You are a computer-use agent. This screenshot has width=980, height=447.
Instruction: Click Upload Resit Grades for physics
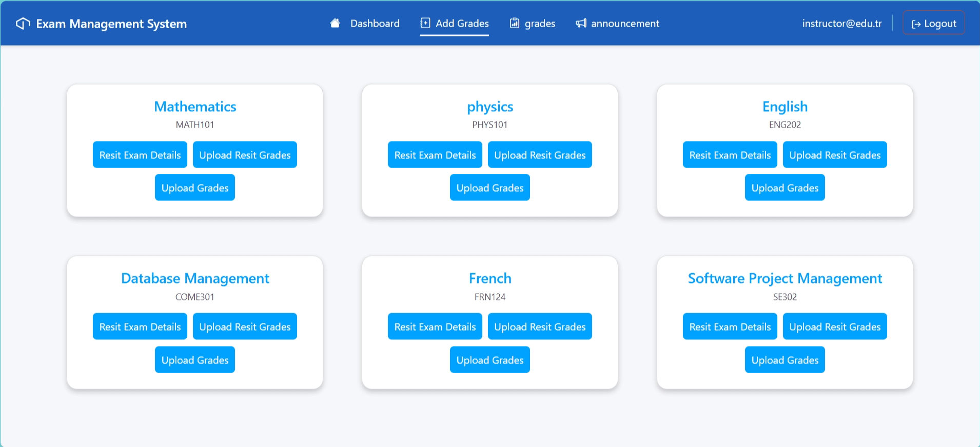coord(540,155)
